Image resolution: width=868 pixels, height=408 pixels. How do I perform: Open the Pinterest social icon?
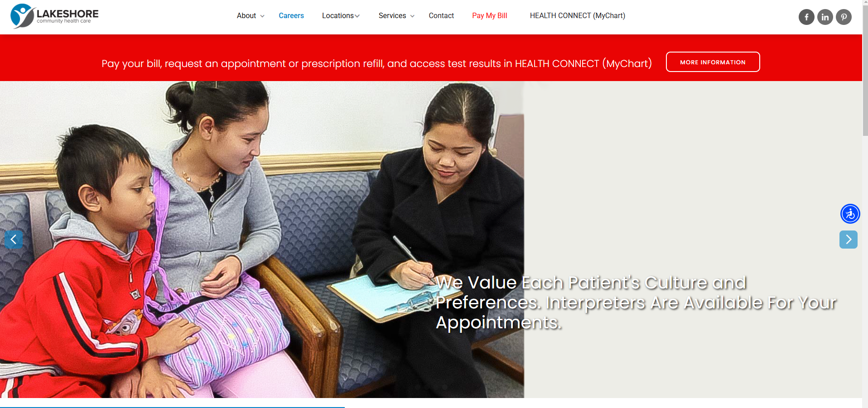pos(844,17)
